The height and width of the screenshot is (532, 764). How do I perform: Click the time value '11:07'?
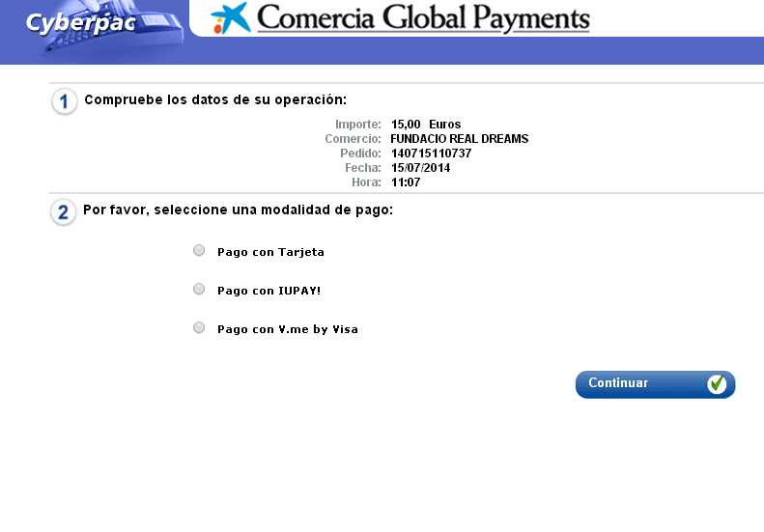[x=406, y=182]
